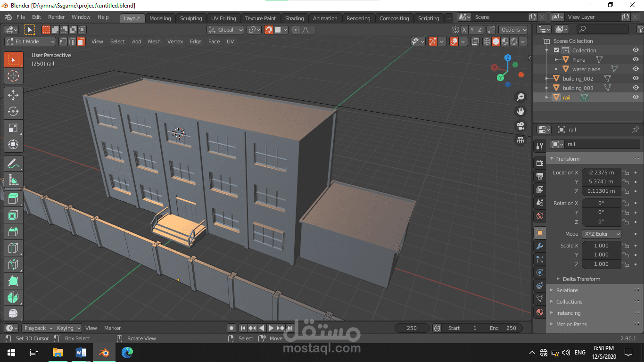
Task: Open the XYZ Euler rotation mode dropdown
Action: pyautogui.click(x=602, y=234)
